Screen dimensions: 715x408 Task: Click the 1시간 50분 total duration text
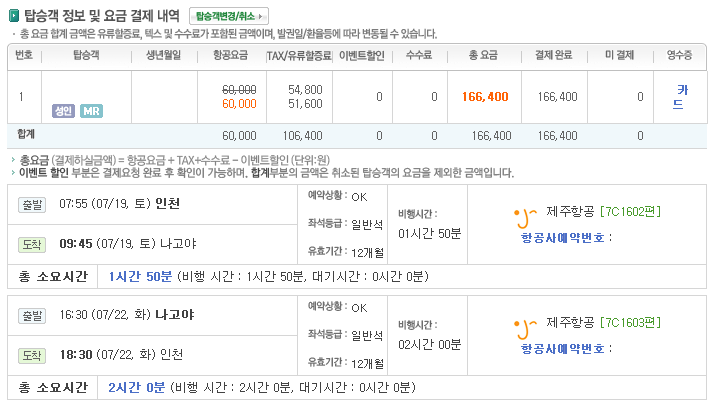(140, 277)
